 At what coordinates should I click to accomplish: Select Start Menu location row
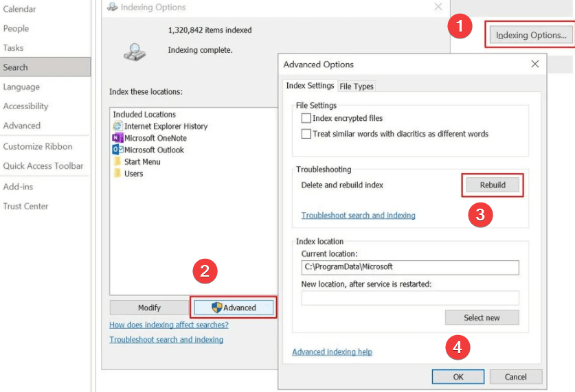194,161
